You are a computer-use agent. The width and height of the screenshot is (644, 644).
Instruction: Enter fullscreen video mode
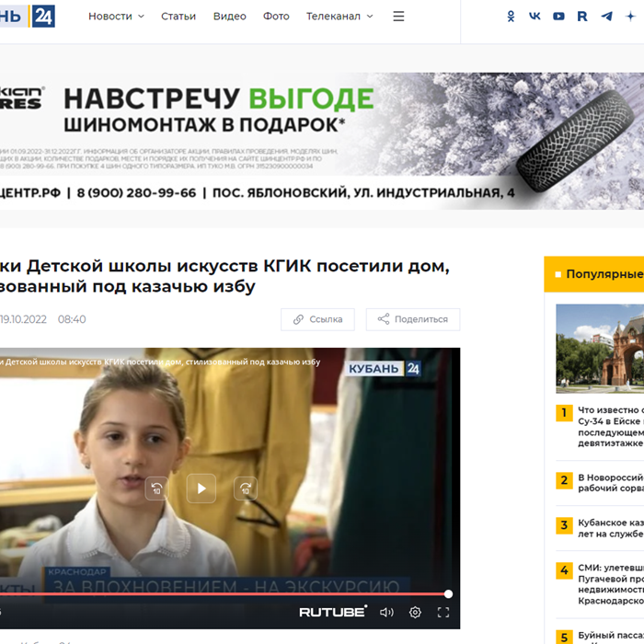(443, 613)
